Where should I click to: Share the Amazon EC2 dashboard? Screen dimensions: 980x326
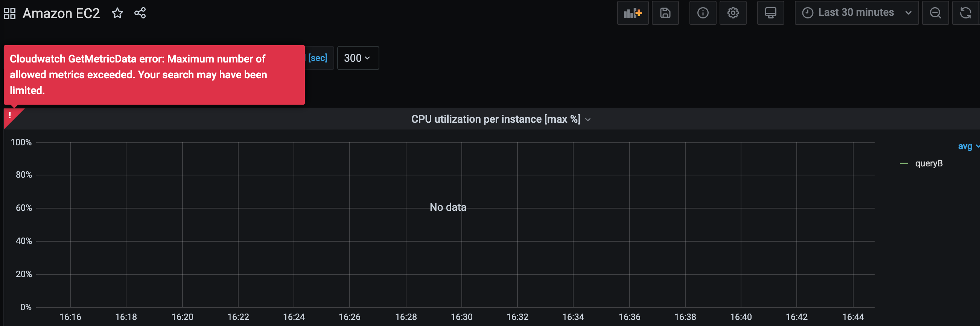[x=140, y=12]
